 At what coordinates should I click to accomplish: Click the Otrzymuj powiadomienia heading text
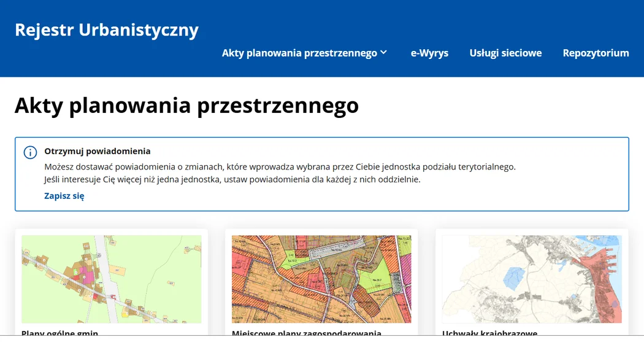pyautogui.click(x=98, y=151)
